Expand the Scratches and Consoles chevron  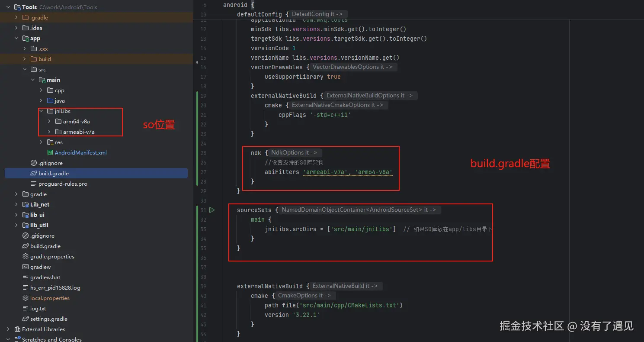[x=8, y=339]
